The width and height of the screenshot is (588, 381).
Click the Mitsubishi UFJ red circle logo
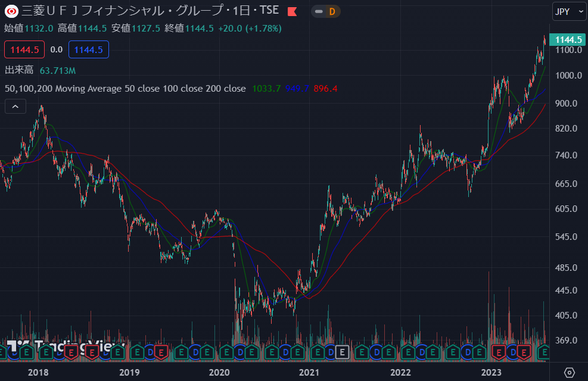12,11
